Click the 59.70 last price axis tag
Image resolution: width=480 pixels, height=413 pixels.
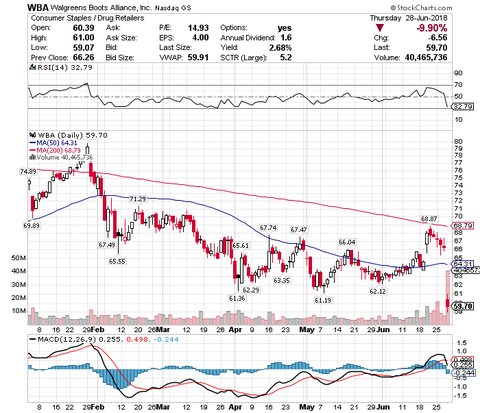463,306
